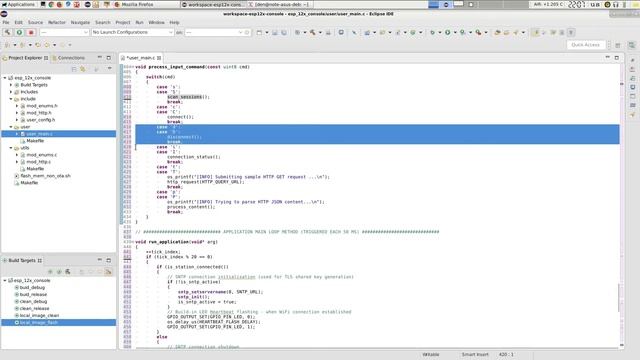Select the user_main.c editor tab

pos(141,58)
